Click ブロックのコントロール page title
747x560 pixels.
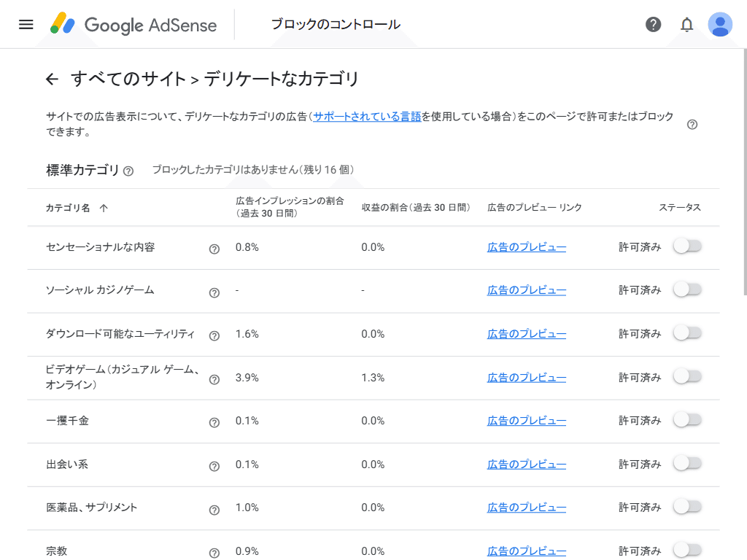336,24
